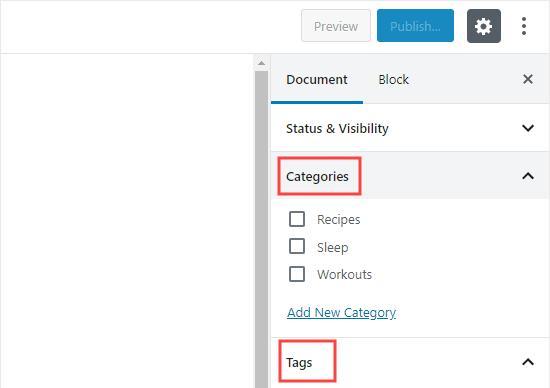Close the settings sidebar with X

point(528,79)
